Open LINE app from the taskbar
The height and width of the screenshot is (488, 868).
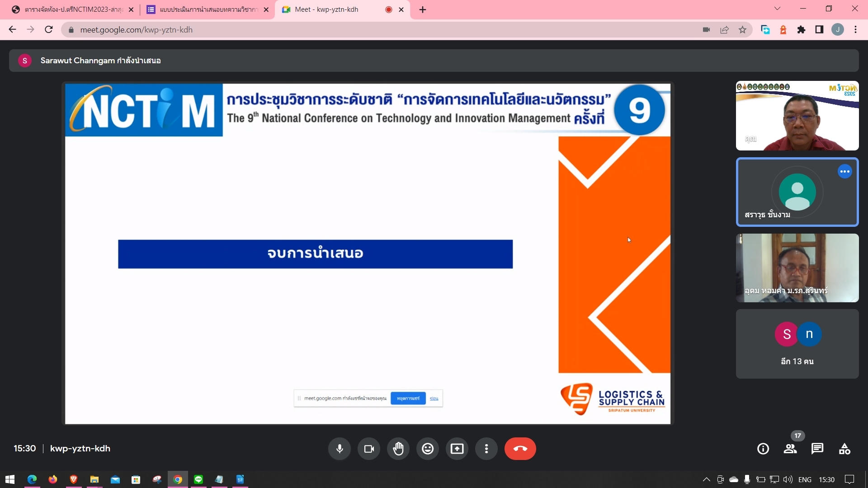tap(198, 479)
